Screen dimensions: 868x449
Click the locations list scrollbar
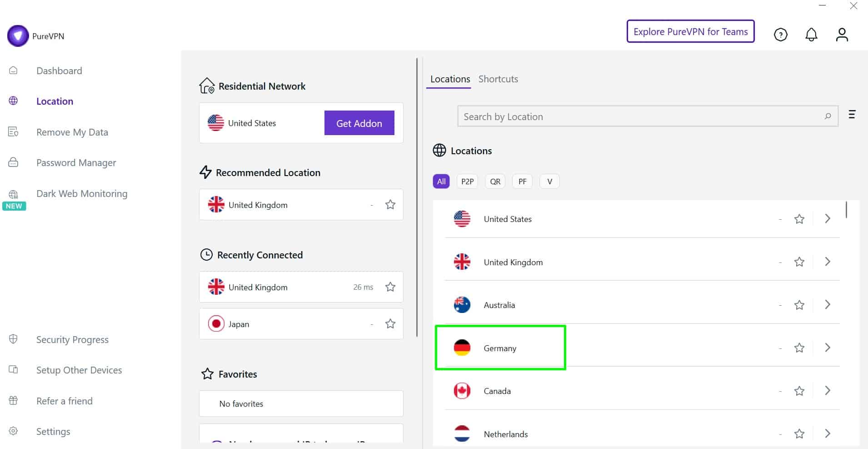point(846,210)
